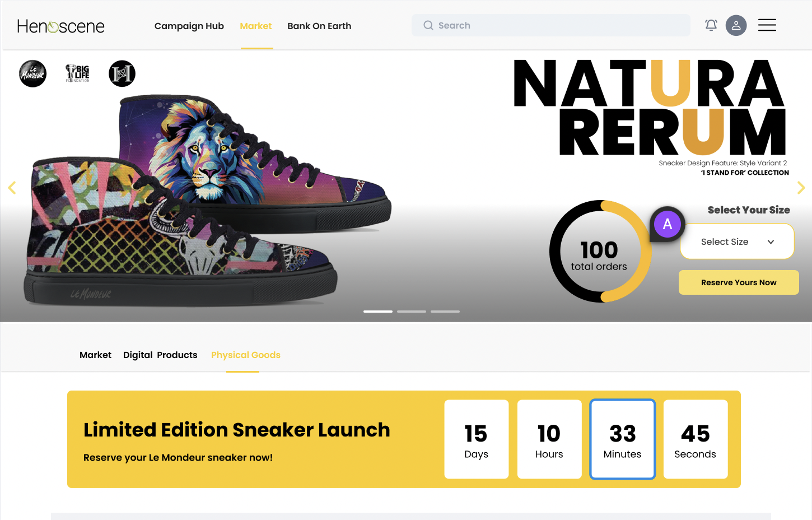Image resolution: width=812 pixels, height=520 pixels.
Task: Open the Select Size dropdown
Action: (x=737, y=242)
